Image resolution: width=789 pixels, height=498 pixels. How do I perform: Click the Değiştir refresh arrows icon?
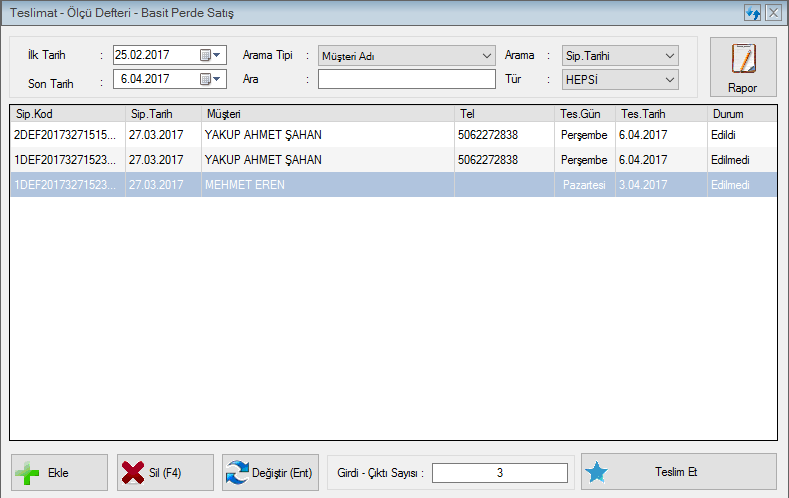coord(238,473)
